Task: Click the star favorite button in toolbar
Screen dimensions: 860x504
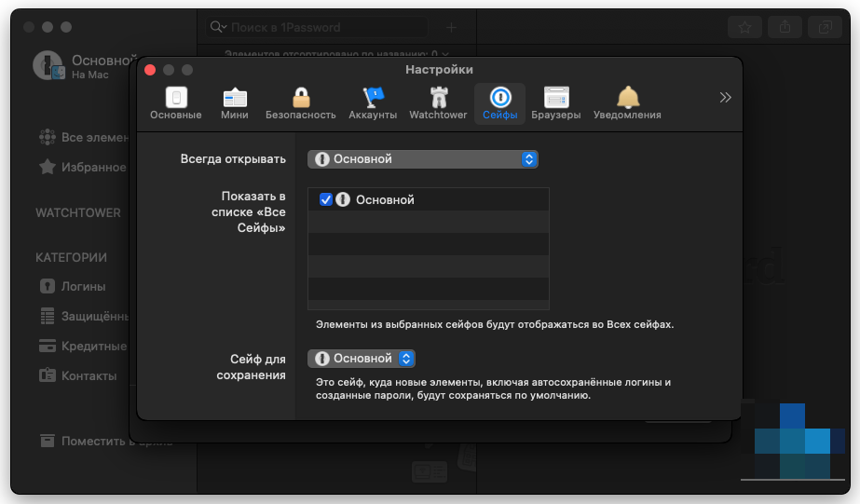Action: click(x=744, y=28)
